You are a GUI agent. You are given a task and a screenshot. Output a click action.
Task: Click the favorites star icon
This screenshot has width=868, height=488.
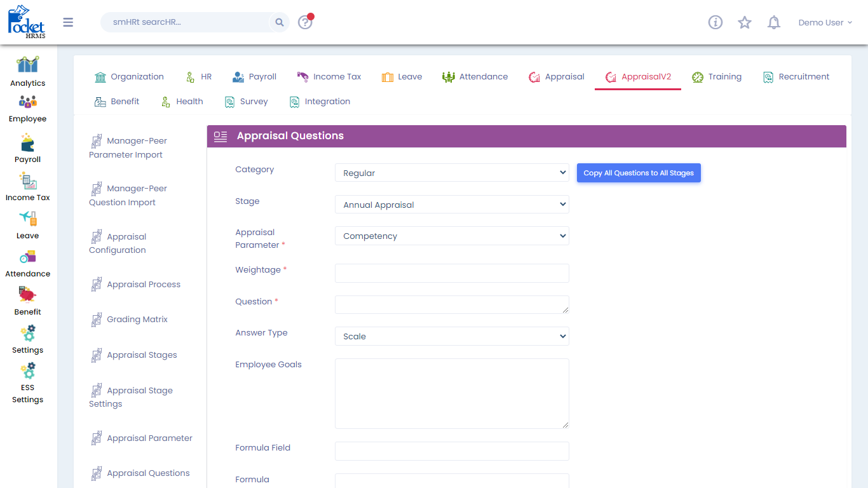point(745,22)
